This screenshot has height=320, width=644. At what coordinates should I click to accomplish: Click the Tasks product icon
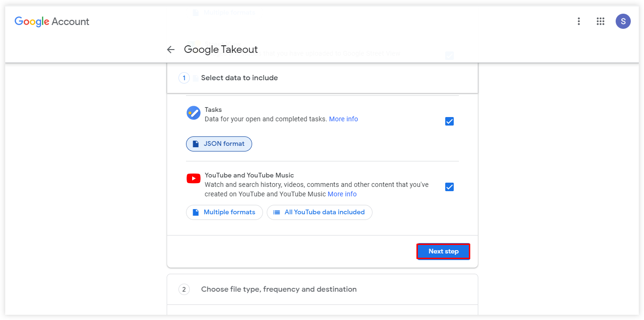[x=194, y=113]
